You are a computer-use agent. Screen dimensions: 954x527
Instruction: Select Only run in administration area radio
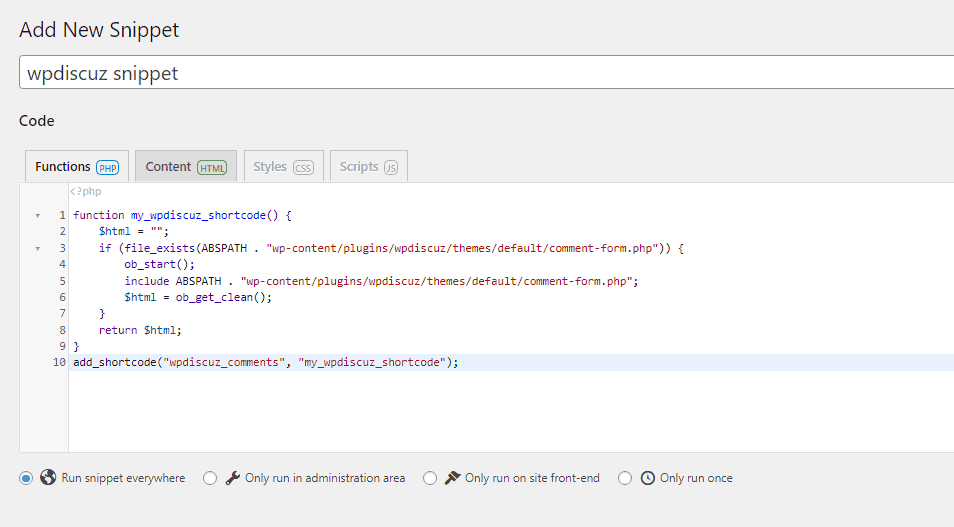(x=210, y=478)
